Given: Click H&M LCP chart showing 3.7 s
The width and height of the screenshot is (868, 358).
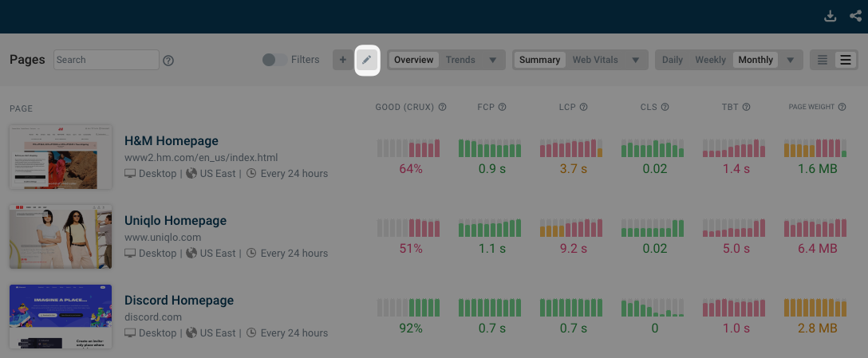Looking at the screenshot, I should (571, 148).
